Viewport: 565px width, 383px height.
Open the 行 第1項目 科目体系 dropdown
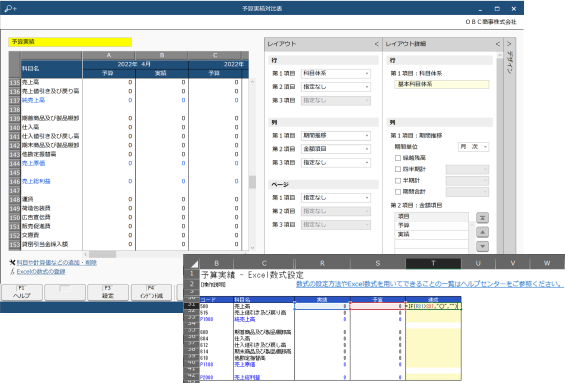point(336,74)
